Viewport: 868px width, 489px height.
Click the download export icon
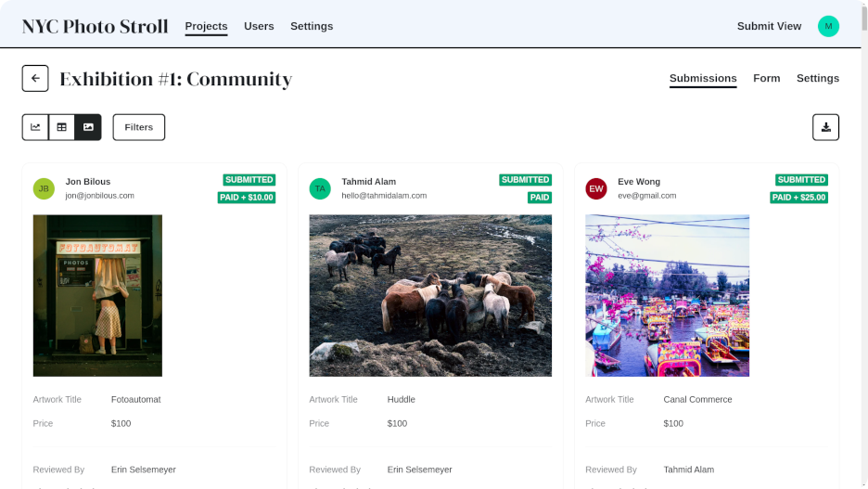coord(825,127)
